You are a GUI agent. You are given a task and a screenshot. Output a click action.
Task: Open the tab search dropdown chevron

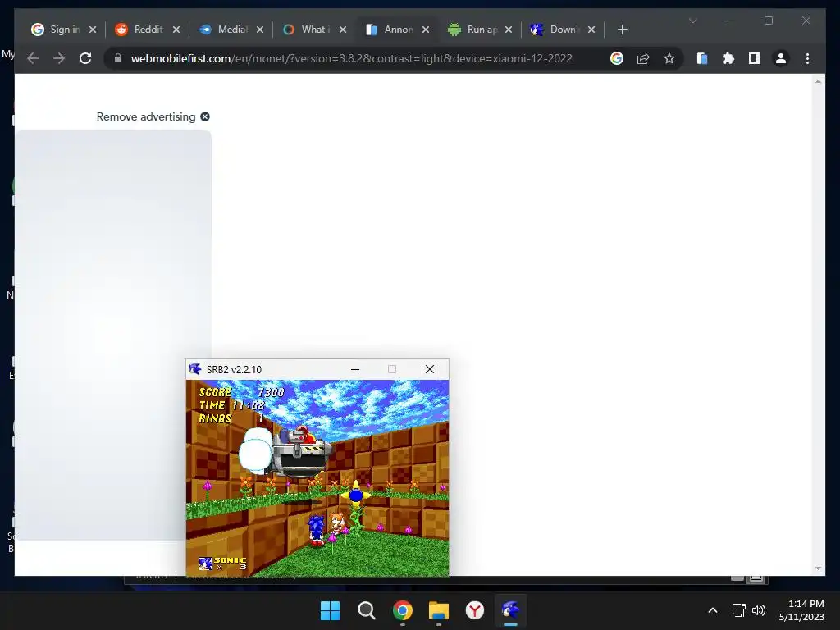coord(692,21)
